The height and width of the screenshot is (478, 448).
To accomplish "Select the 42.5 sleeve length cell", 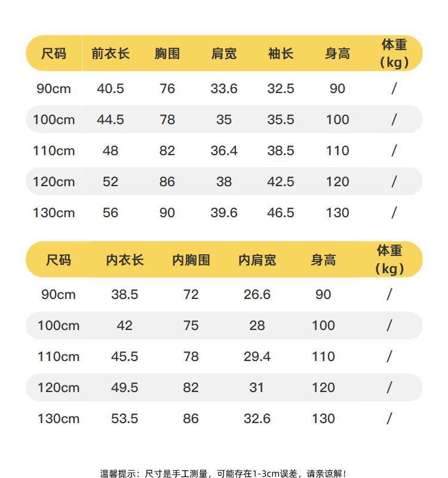I will tap(281, 182).
